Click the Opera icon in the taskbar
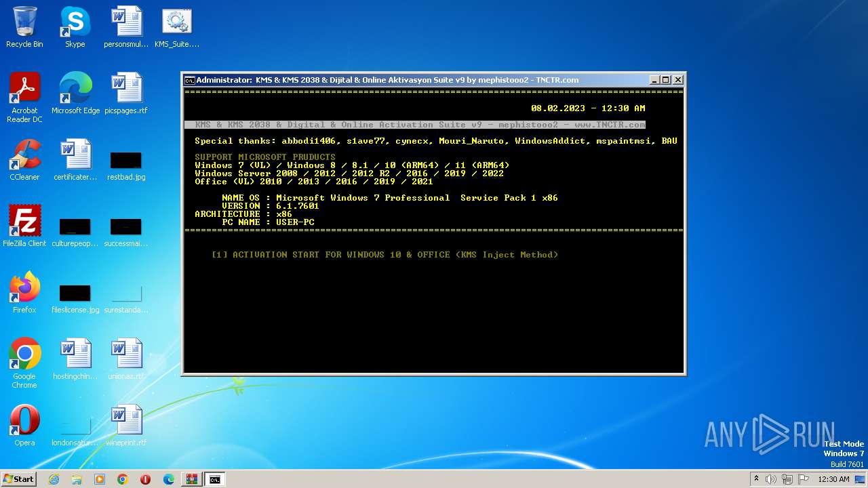This screenshot has height=488, width=868. pyautogui.click(x=146, y=479)
